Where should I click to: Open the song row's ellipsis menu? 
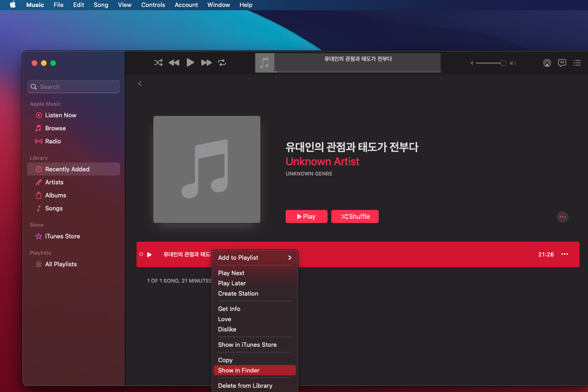pyautogui.click(x=565, y=254)
